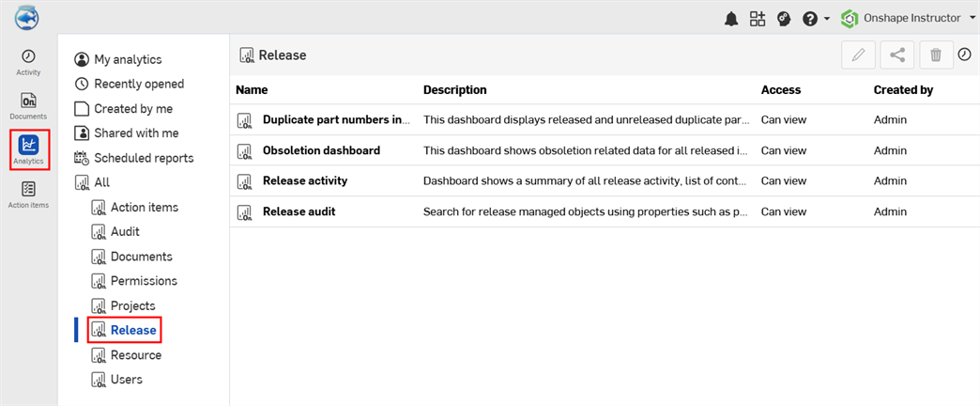Open the Release audit dashboard

point(299,211)
